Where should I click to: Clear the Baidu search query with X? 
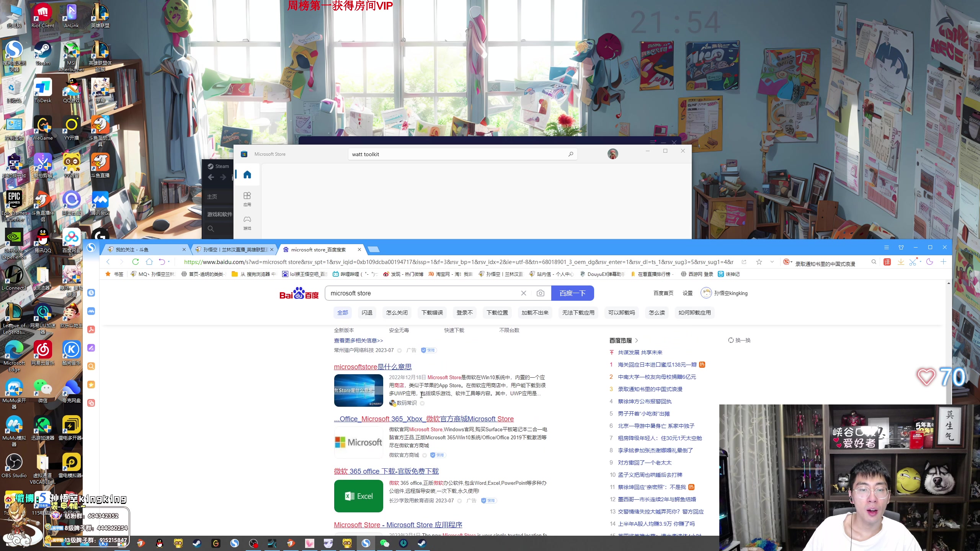[524, 293]
